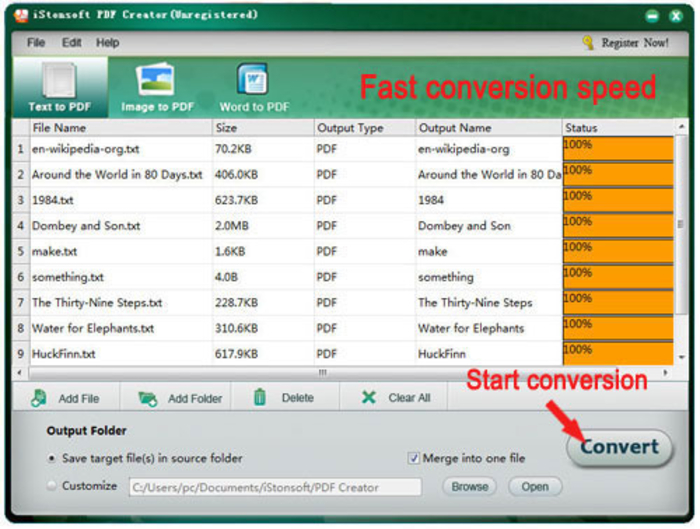The width and height of the screenshot is (700, 529).
Task: Delete selected file with trash icon
Action: 260,397
